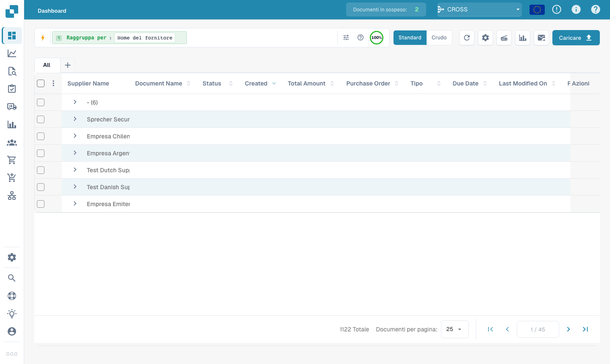Open the delivery truck sidebar icon

coord(12,107)
